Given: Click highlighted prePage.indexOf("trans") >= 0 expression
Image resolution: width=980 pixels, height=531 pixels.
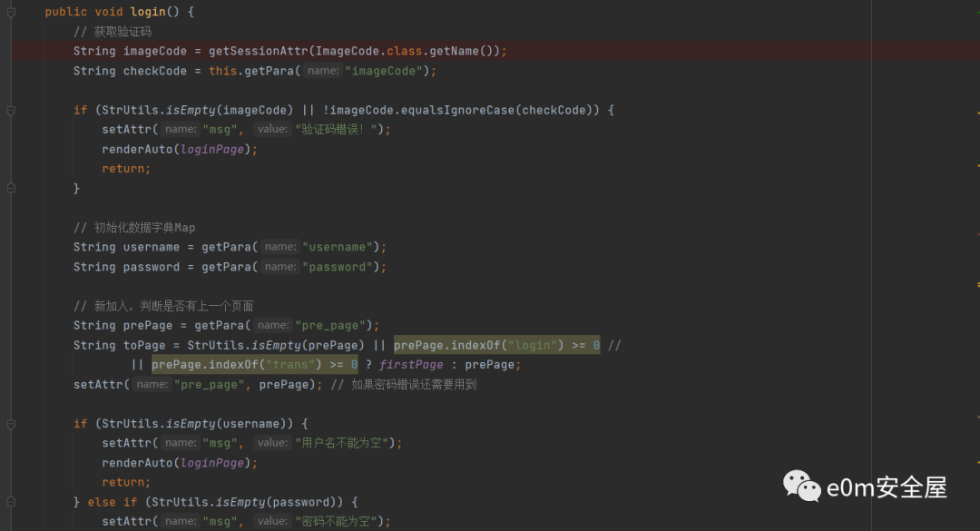Looking at the screenshot, I should [x=254, y=365].
